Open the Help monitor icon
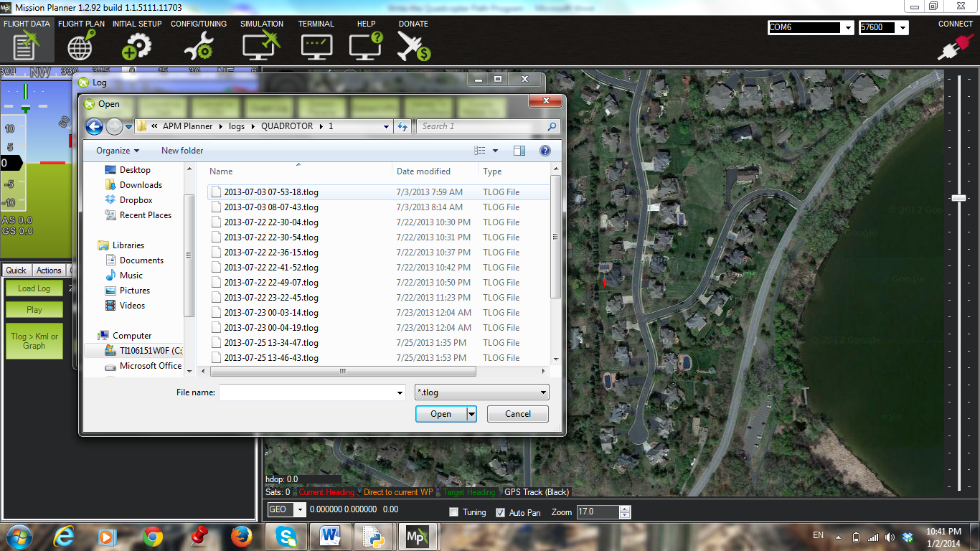Viewport: 980px width, 551px height. point(366,46)
